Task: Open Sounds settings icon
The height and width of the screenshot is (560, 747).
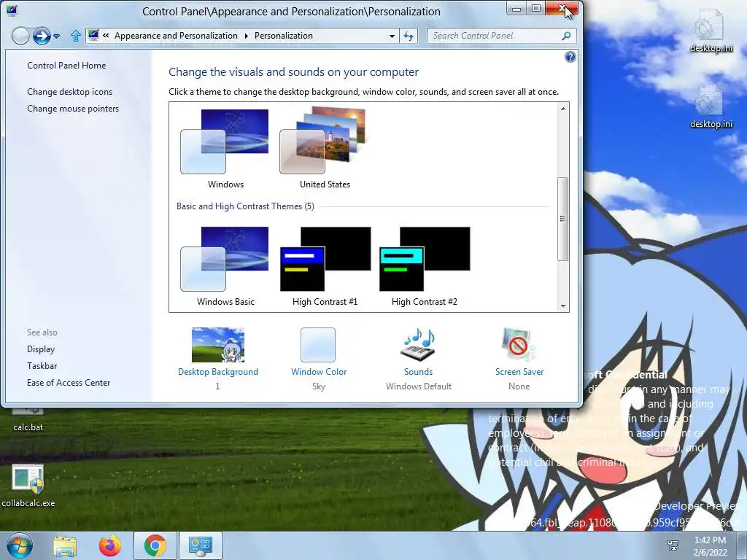Action: [418, 345]
